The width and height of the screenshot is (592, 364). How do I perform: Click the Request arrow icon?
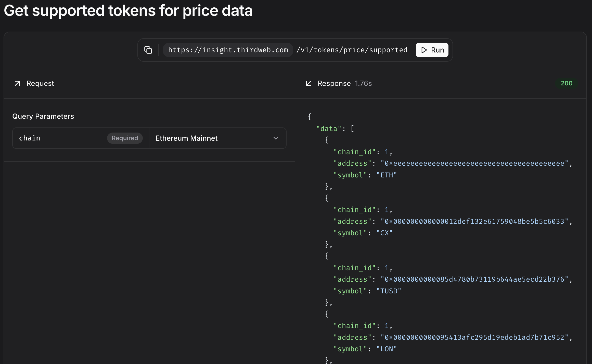tap(17, 83)
